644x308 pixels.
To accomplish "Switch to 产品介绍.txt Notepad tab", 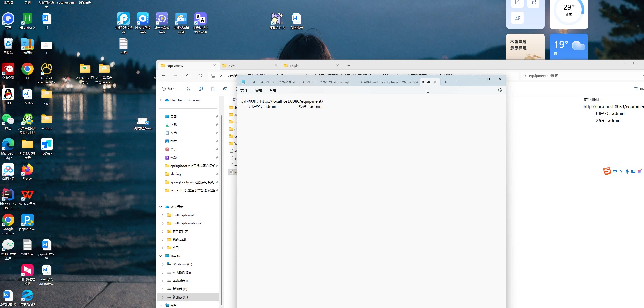I will coord(328,82).
